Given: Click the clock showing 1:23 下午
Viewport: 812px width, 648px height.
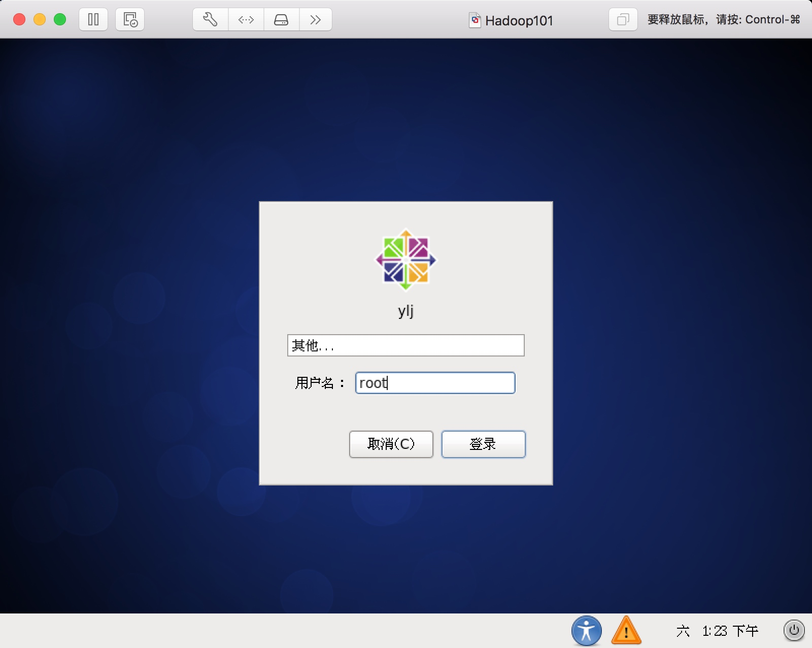Looking at the screenshot, I should coord(727,631).
